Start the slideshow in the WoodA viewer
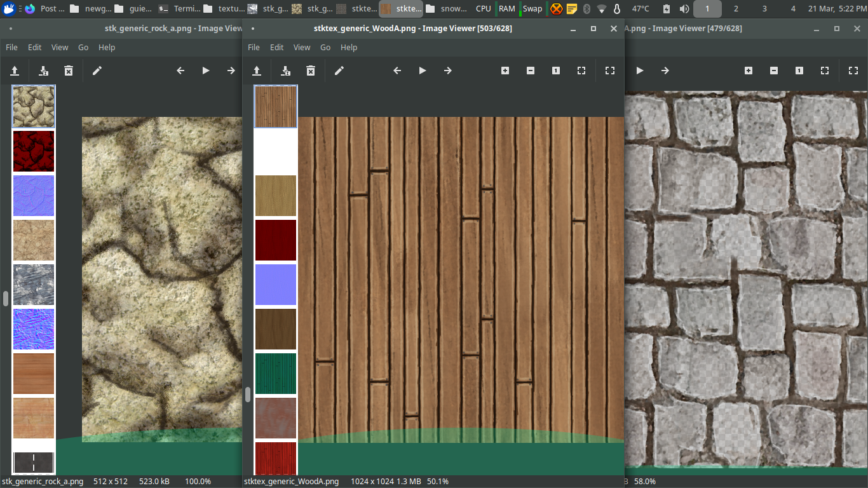The width and height of the screenshot is (868, 488). coord(423,71)
